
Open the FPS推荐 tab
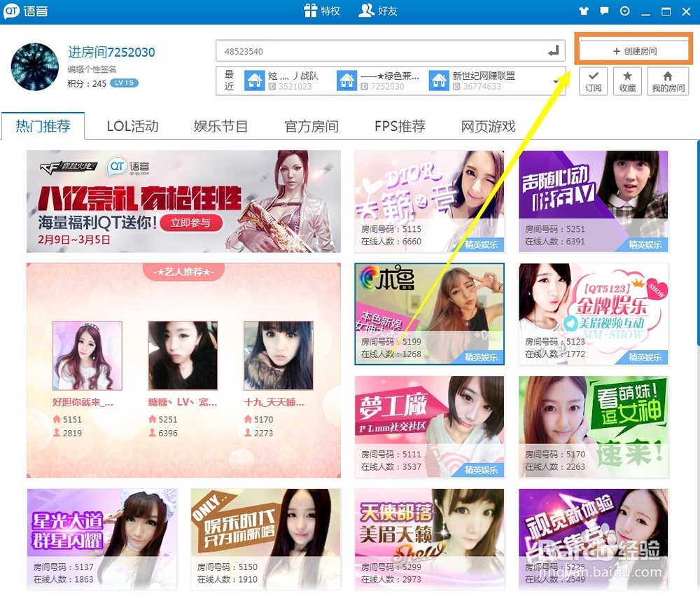point(400,127)
